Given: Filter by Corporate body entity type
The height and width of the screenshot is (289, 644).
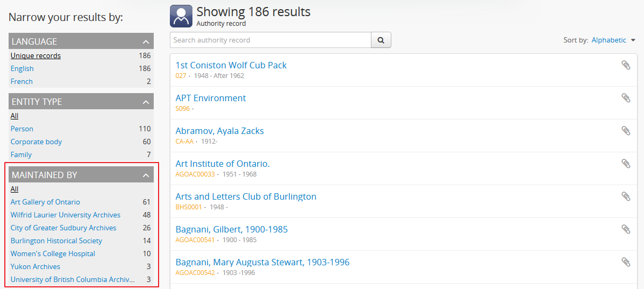Looking at the screenshot, I should point(36,142).
